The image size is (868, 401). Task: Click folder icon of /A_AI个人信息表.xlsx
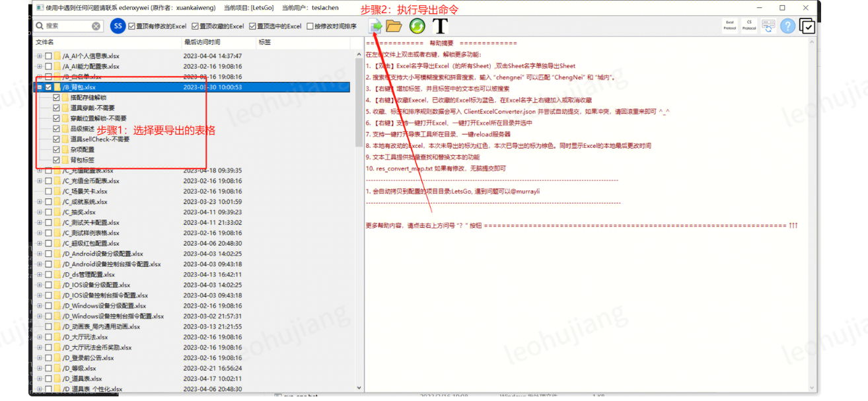coord(57,56)
